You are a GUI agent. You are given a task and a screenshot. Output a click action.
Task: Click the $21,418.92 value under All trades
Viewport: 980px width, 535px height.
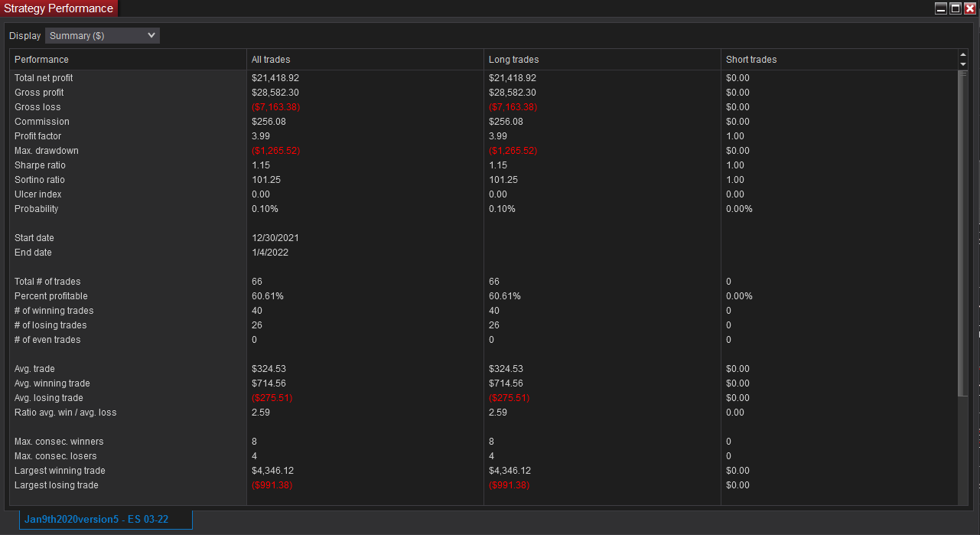click(x=275, y=78)
